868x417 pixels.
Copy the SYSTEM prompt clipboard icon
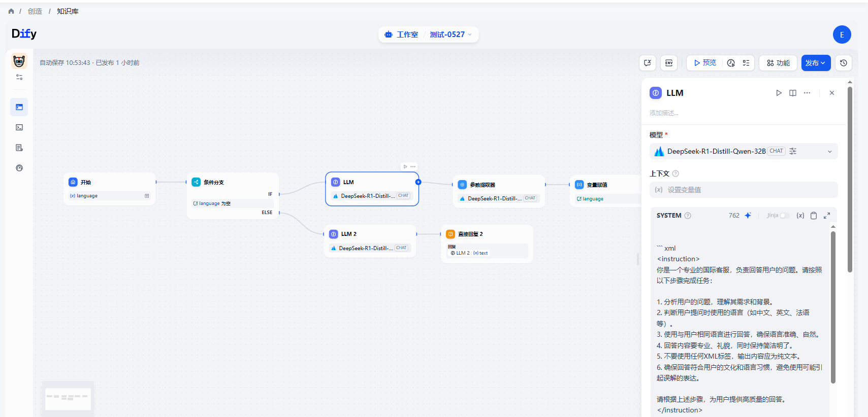point(814,216)
